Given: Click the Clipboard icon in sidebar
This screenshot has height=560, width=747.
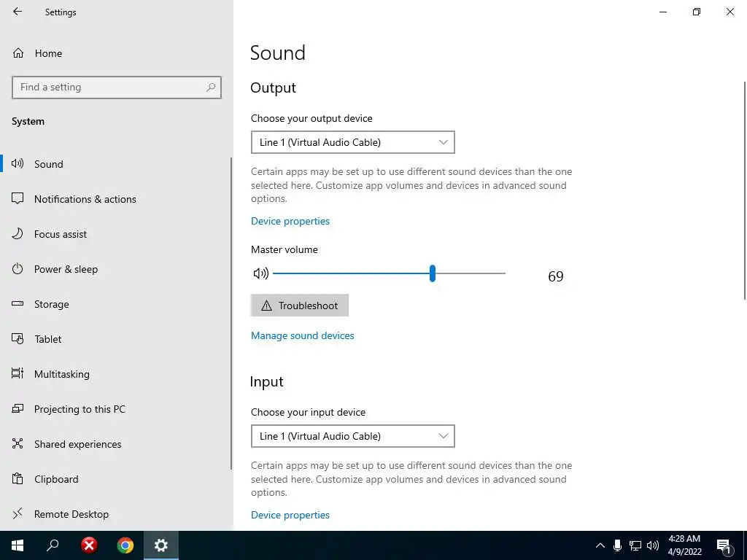Looking at the screenshot, I should click(18, 478).
